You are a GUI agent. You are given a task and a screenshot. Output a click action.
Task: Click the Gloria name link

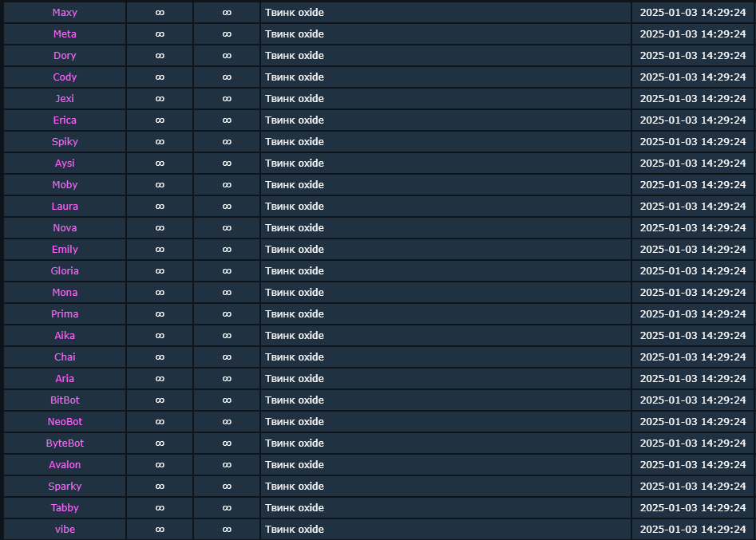tap(65, 270)
